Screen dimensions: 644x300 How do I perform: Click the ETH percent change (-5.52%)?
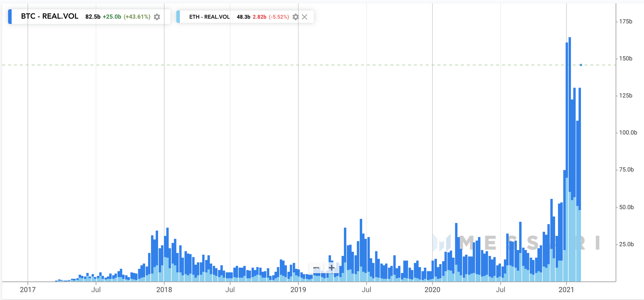tap(279, 17)
